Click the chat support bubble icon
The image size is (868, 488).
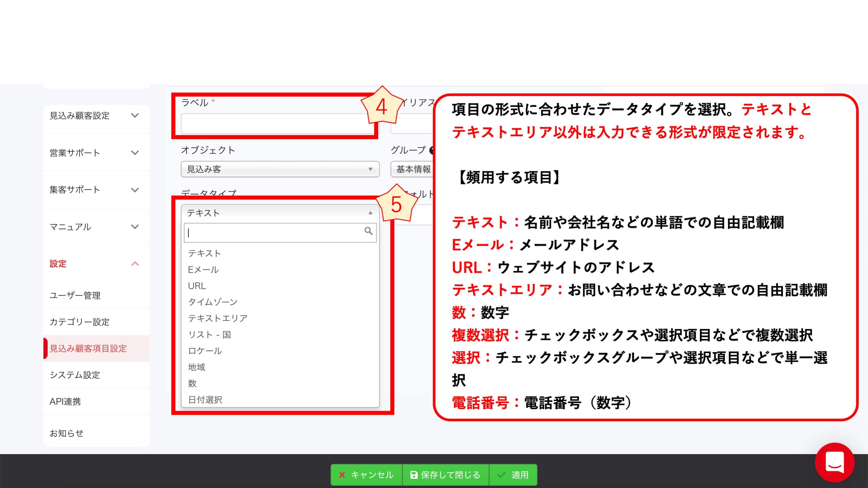click(834, 463)
